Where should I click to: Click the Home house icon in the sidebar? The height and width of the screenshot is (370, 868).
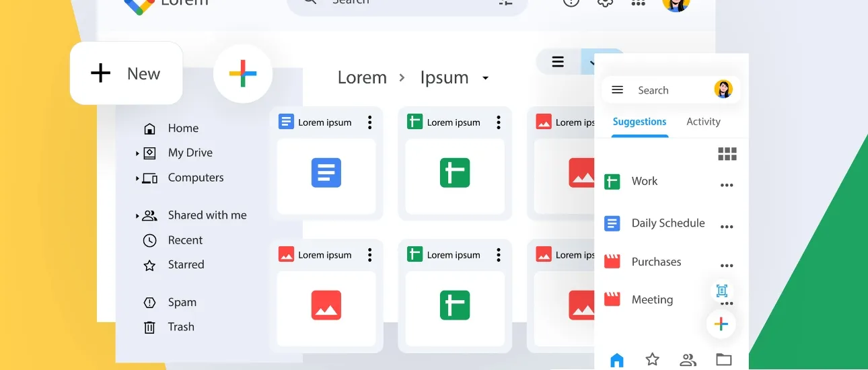click(x=150, y=128)
